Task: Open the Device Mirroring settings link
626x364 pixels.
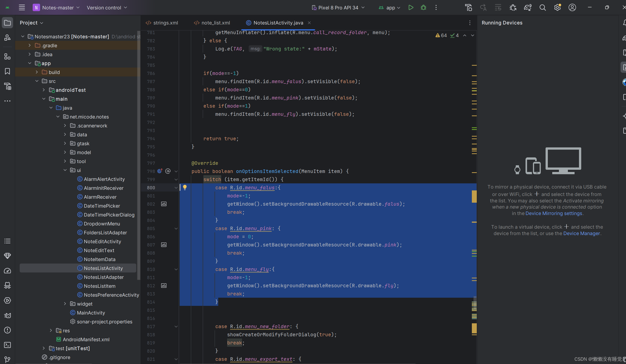Action: click(554, 213)
